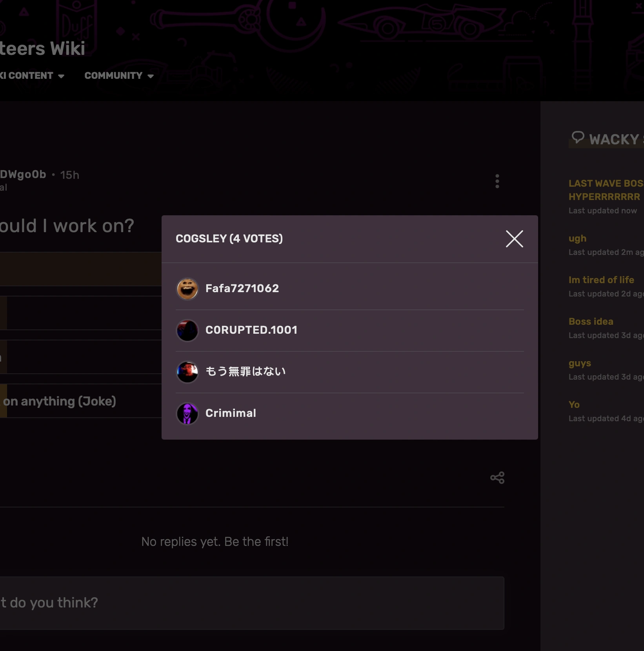Viewport: 644px width, 651px height.
Task: Close the Cogsley votes dialog
Action: coord(514,239)
